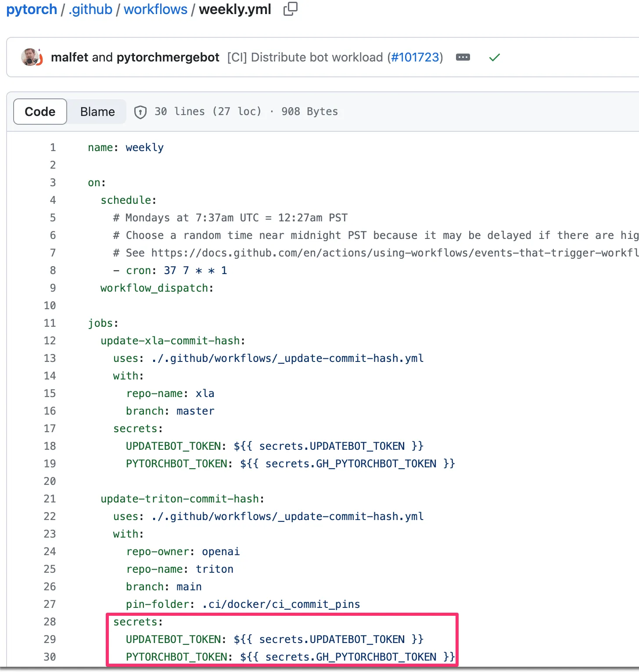This screenshot has width=639, height=672.
Task: Click line number 8 for the cron line
Action: [53, 271]
